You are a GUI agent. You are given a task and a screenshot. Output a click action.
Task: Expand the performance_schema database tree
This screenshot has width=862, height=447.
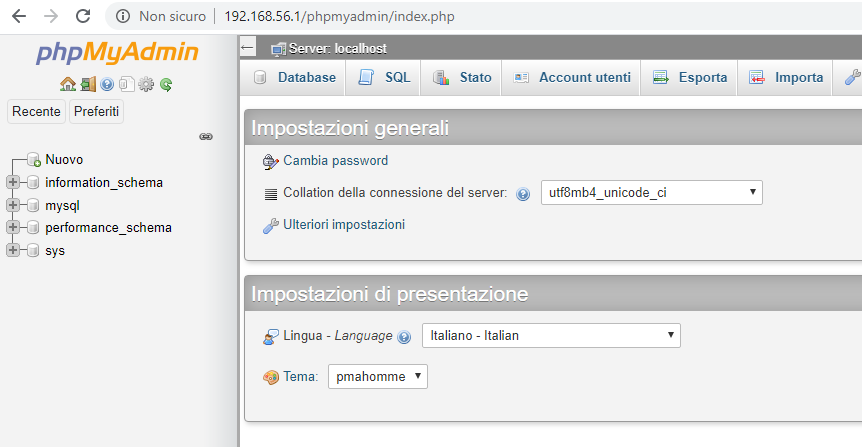(x=13, y=227)
